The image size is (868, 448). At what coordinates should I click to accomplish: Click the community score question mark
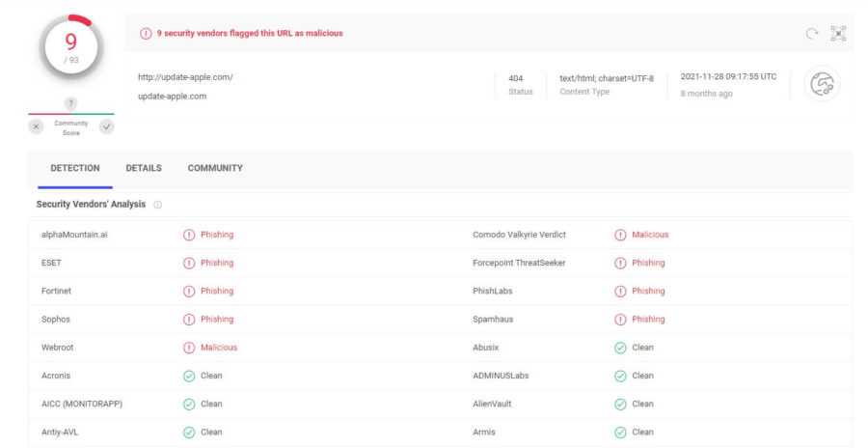(70, 103)
